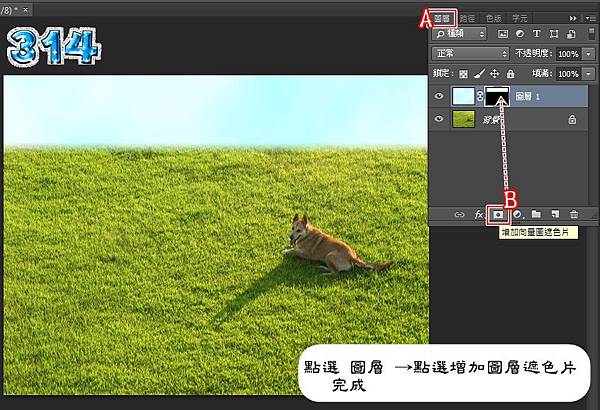Click the 背景 layer lock icon
The image size is (600, 410).
(x=572, y=119)
